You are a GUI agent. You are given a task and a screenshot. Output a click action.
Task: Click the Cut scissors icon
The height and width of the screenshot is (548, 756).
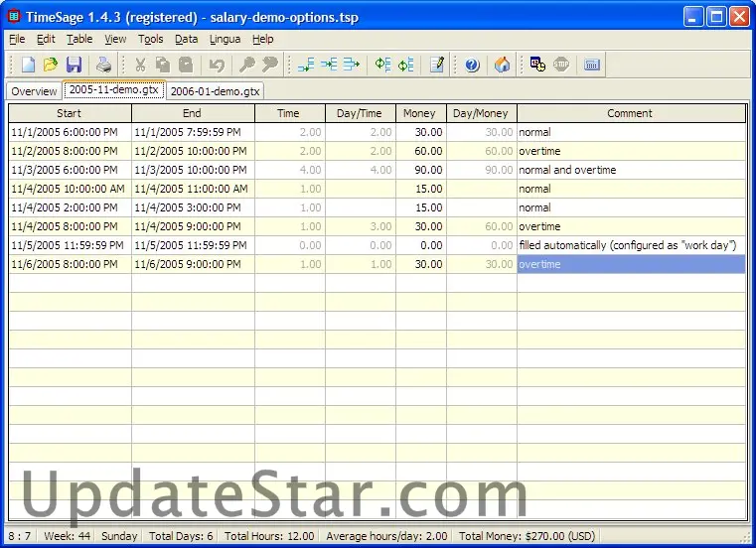pyautogui.click(x=140, y=65)
